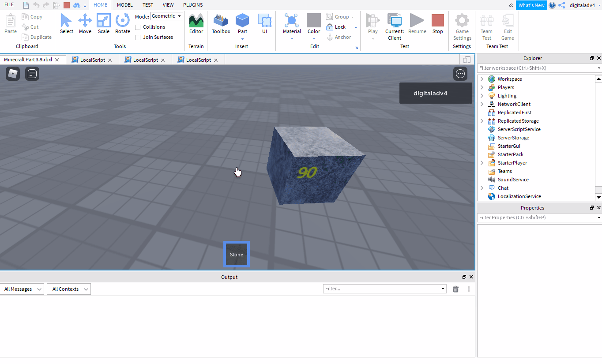
Task: Insert a new Part
Action: click(242, 24)
